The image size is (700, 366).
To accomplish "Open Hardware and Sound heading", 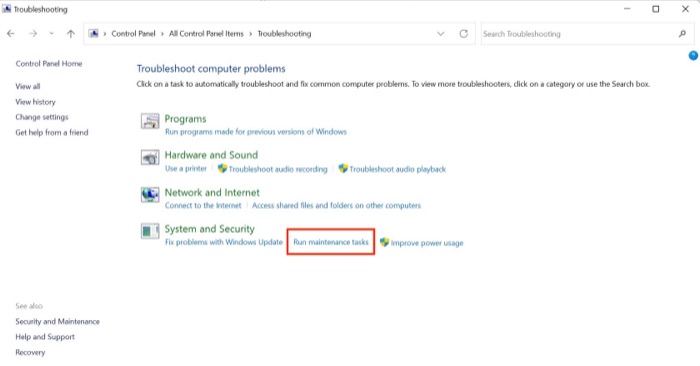I will coord(211,155).
